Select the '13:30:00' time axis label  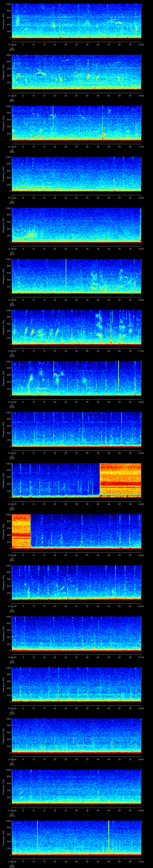(x=12, y=861)
